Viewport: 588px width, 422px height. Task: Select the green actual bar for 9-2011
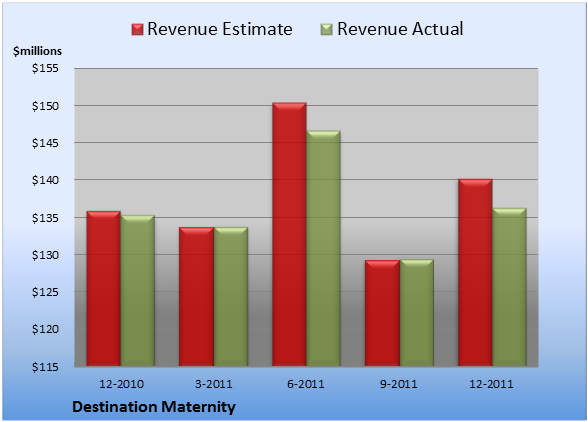(417, 312)
